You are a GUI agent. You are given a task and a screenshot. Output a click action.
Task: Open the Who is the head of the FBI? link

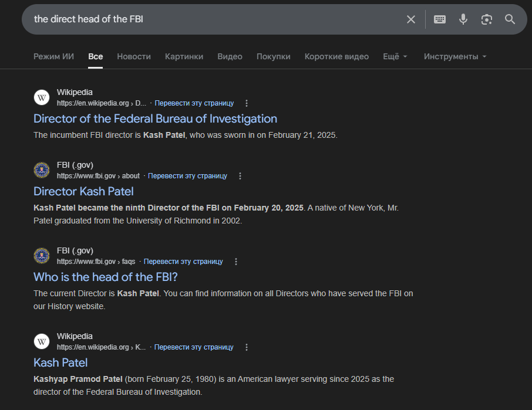click(105, 277)
